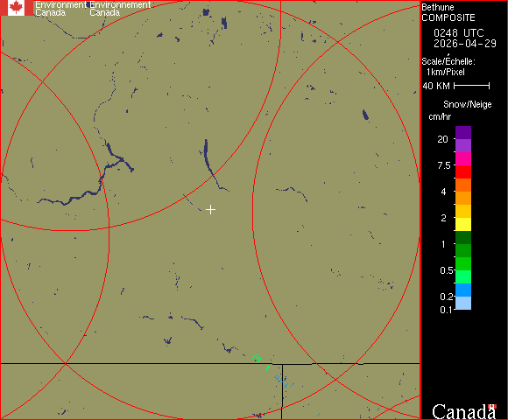Click the Environment Canada header text
The image size is (508, 420).
tap(61, 9)
